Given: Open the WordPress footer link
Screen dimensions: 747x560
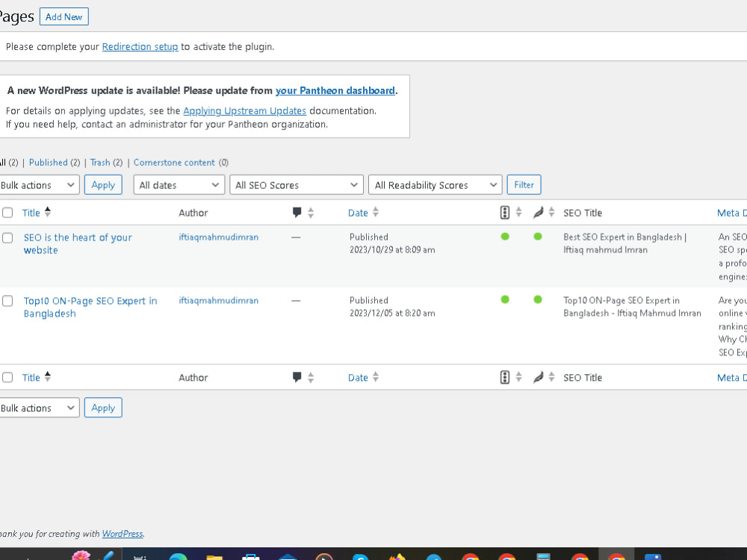Looking at the screenshot, I should point(123,534).
